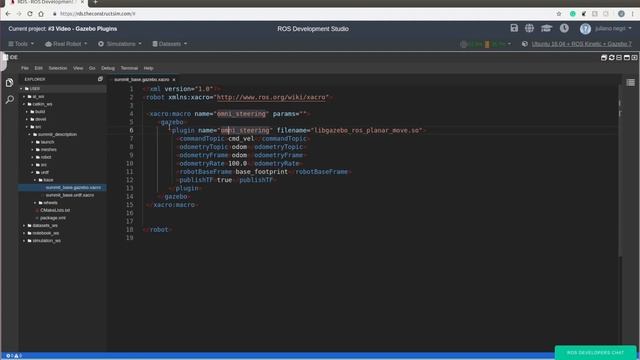Click the bookmark star in address bar

559,13
